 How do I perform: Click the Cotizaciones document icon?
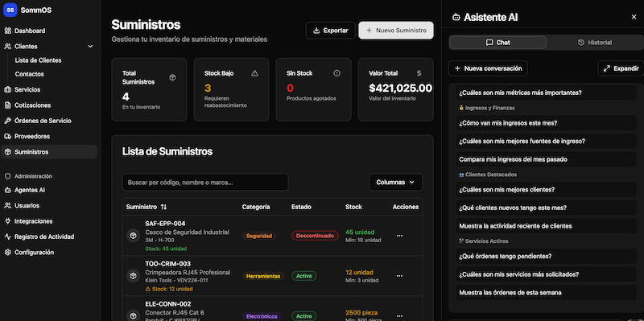coord(7,105)
